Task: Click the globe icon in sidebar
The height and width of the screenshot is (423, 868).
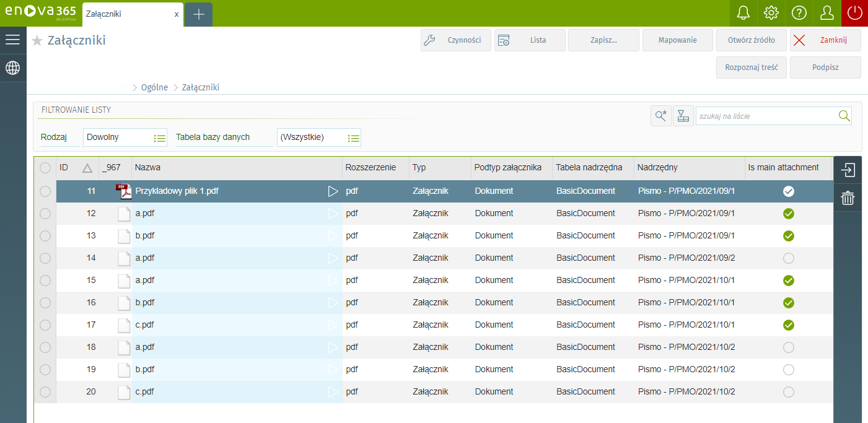Action: point(13,68)
